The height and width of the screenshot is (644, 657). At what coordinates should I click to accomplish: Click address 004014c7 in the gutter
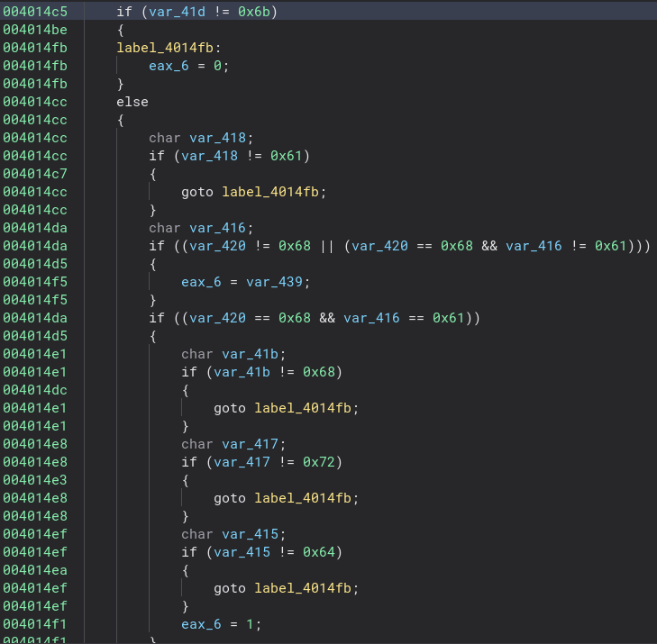34,174
